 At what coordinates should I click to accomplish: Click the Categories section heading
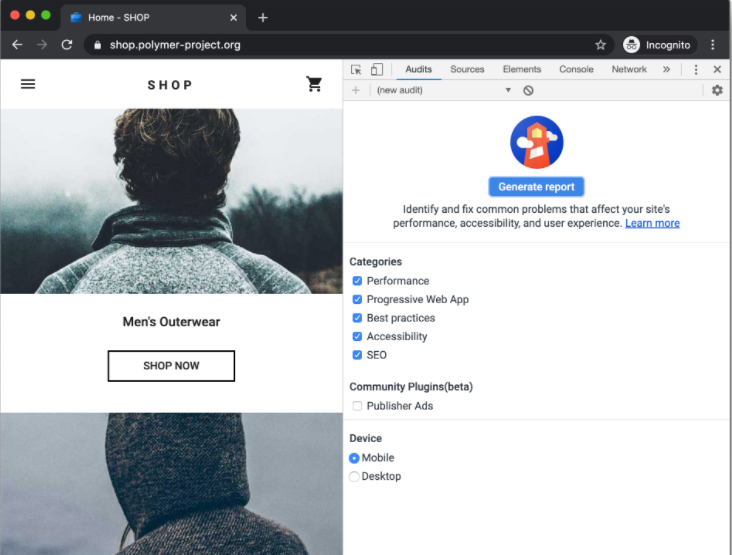point(375,261)
